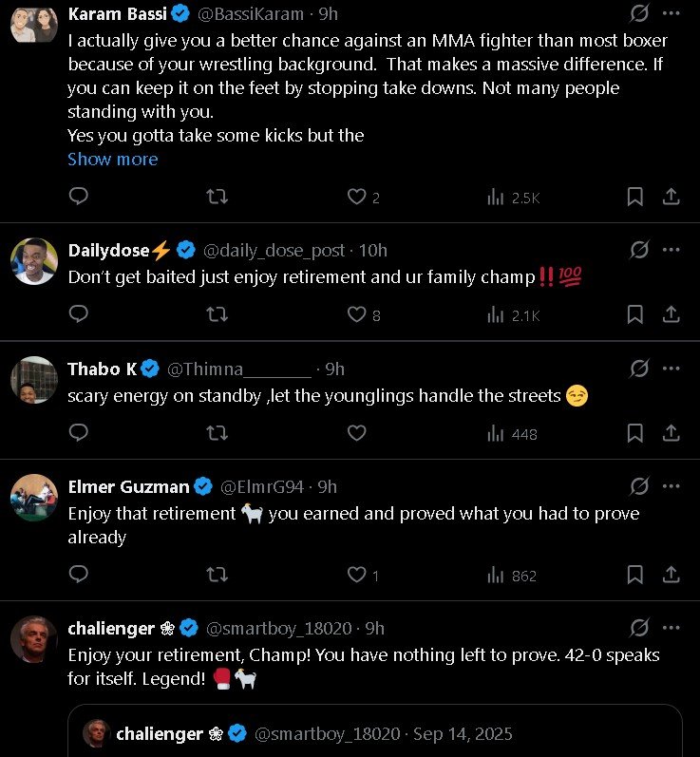700x757 pixels.
Task: Repost Elmer Guzman's reply
Action: pyautogui.click(x=217, y=575)
